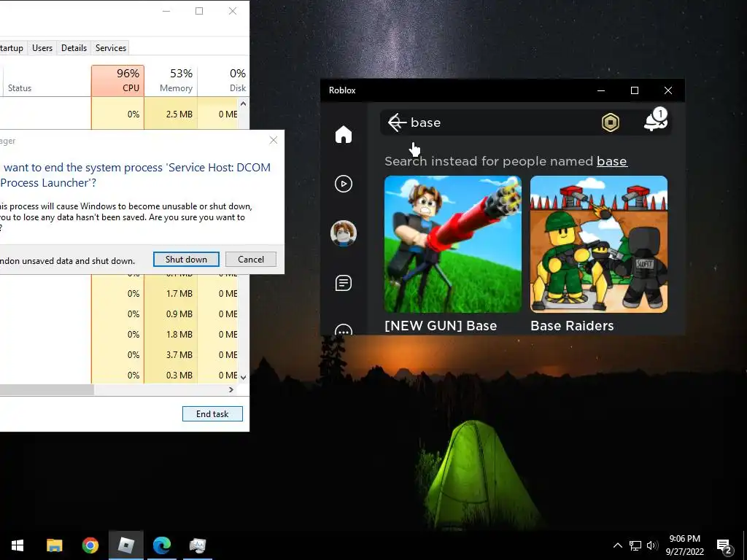Image resolution: width=747 pixels, height=560 pixels.
Task: Click the back arrow in Roblox search bar
Action: 396,122
